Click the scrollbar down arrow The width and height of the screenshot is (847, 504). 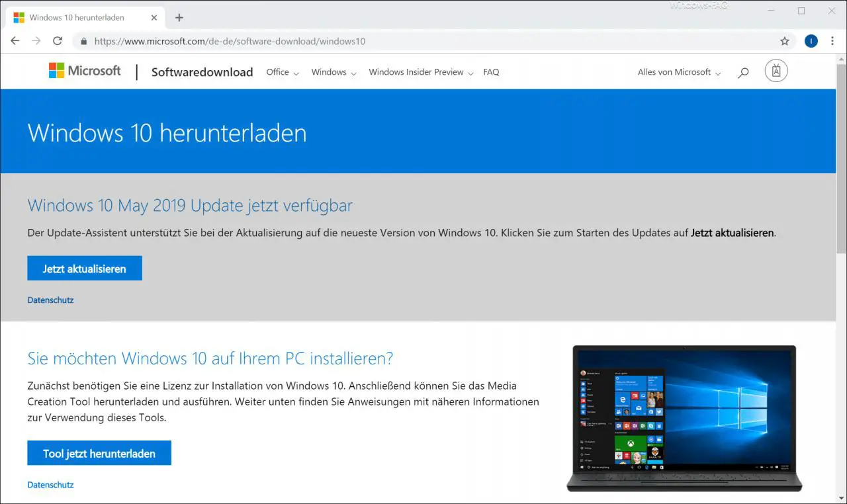click(x=841, y=499)
